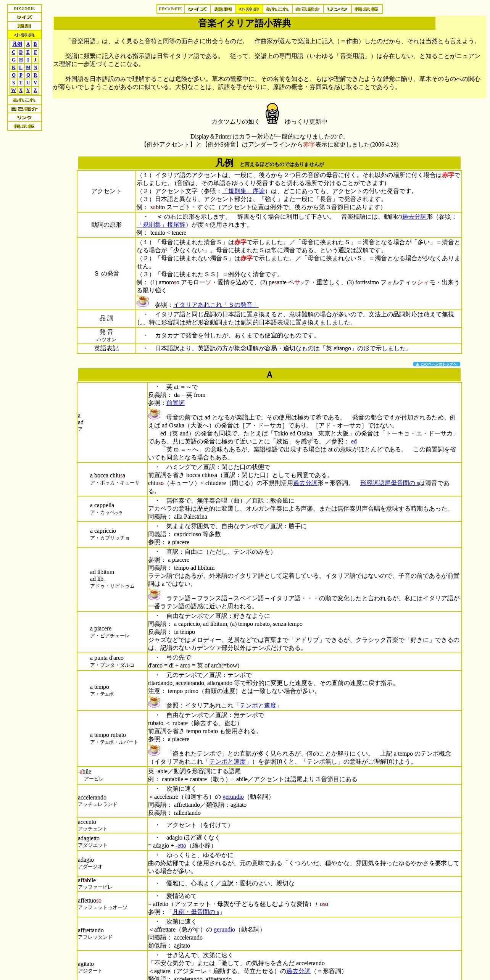
Task: Open 形容詞語尾母音間の s link
Action: pos(390,483)
